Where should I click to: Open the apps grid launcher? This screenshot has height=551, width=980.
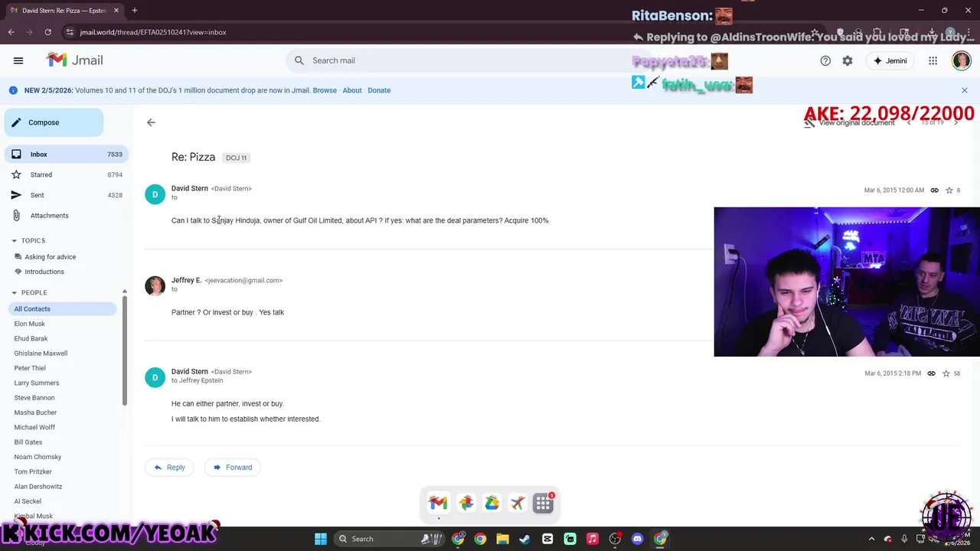[933, 60]
